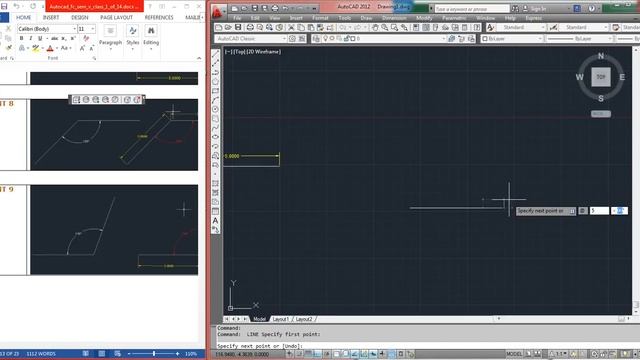Click Bold in Word ribbon

(21, 38)
